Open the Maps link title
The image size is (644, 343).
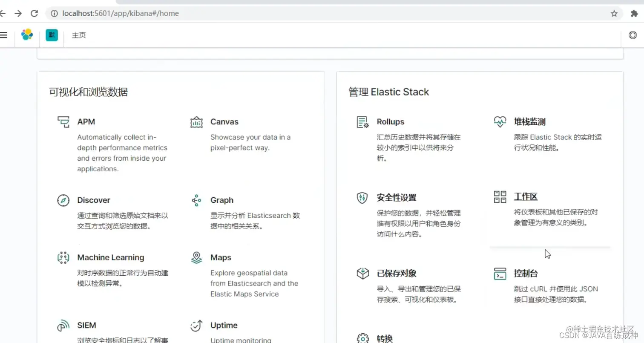tap(221, 257)
